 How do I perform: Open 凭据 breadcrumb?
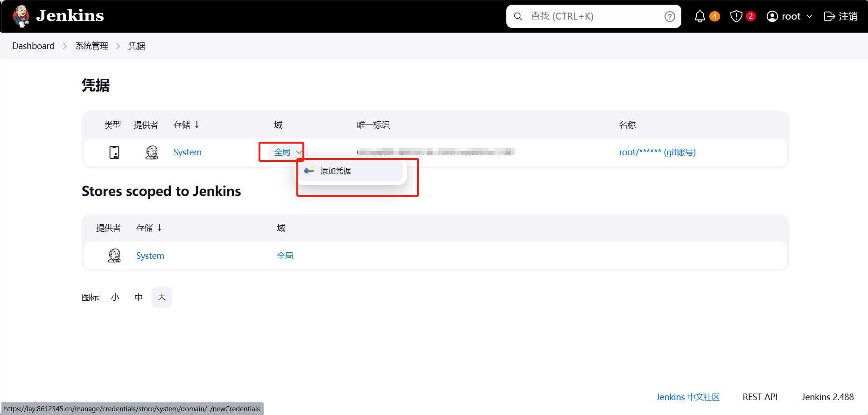click(137, 46)
